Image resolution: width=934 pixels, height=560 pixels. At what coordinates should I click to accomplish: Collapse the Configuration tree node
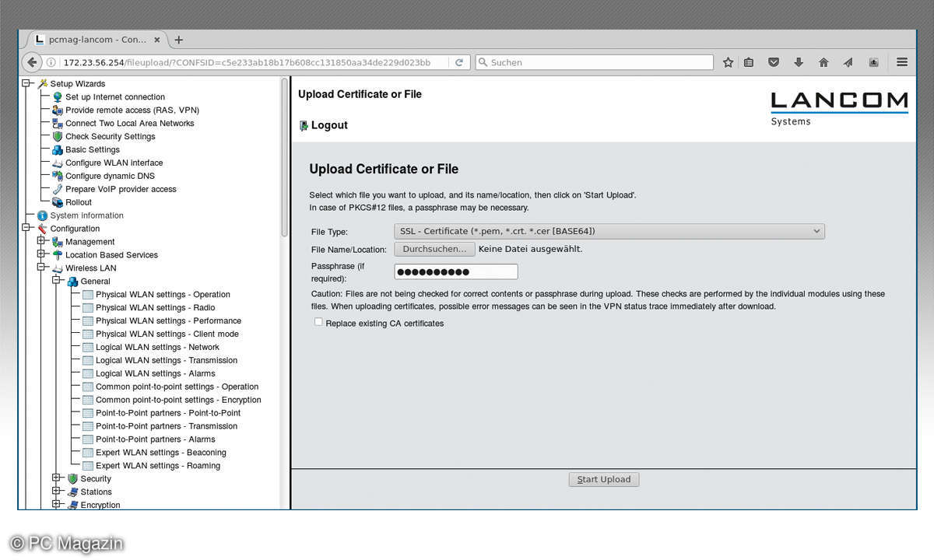[26, 228]
